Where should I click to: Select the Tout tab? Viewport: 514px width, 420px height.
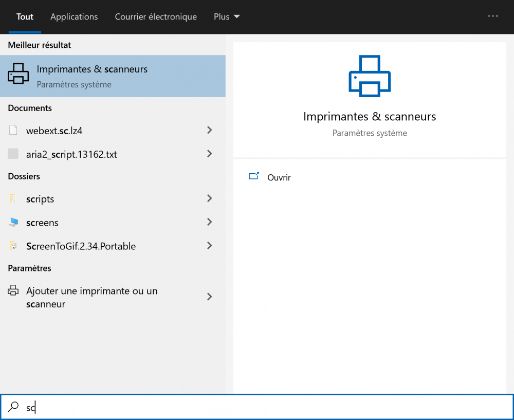25,16
